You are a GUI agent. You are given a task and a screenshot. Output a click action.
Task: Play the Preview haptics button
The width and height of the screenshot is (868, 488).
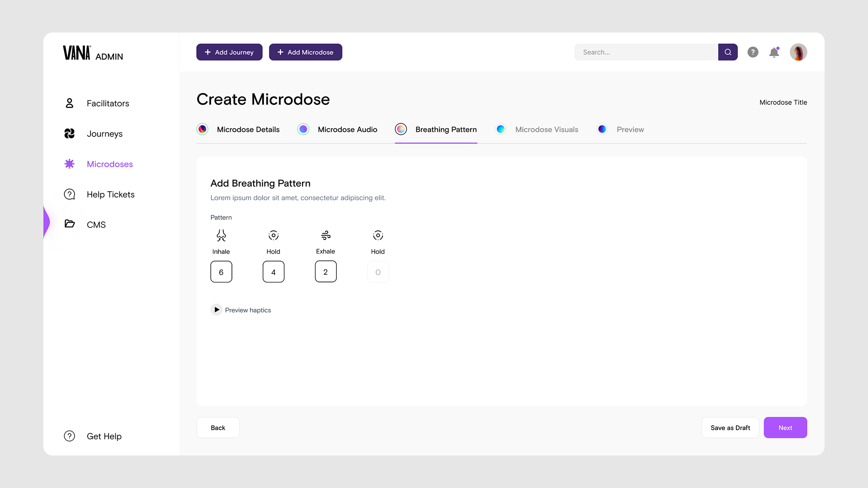pyautogui.click(x=217, y=310)
